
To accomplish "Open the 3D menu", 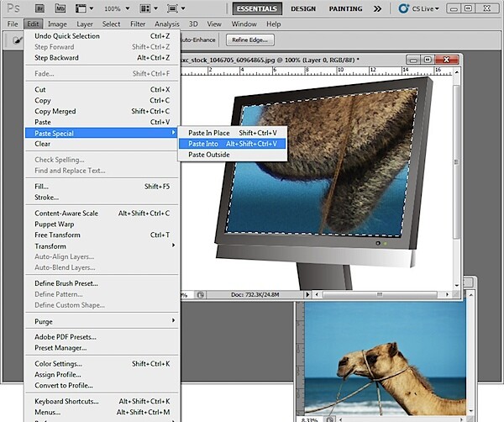I will pyautogui.click(x=193, y=24).
